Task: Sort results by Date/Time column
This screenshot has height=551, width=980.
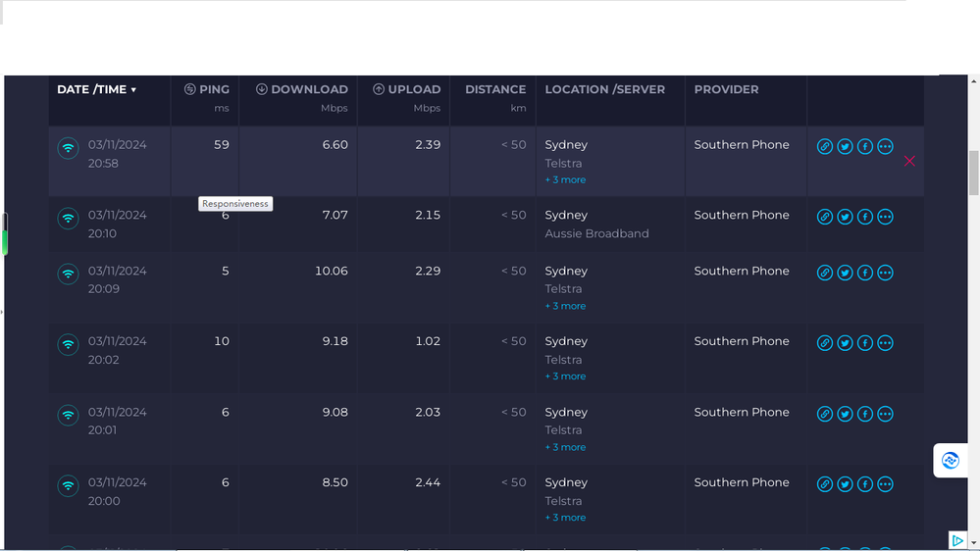Action: point(96,89)
